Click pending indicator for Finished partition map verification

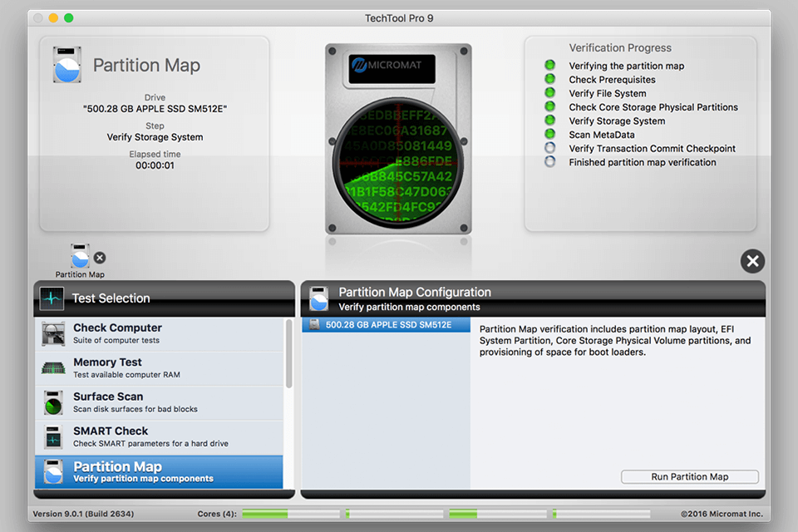point(549,161)
